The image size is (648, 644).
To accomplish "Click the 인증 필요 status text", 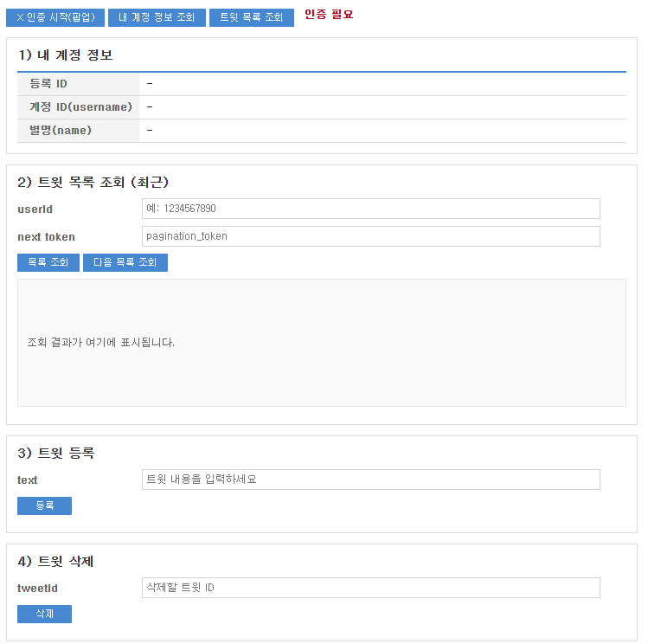I will click(x=329, y=15).
